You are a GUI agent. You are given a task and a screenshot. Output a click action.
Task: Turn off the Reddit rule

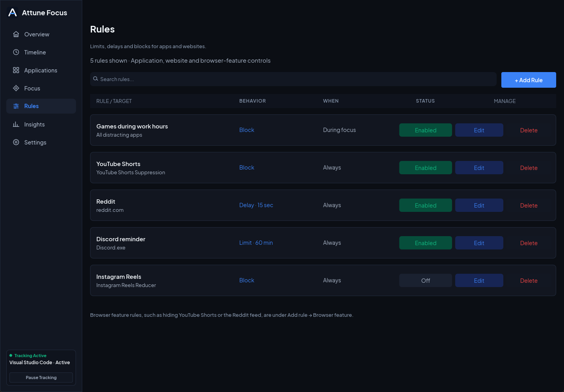(425, 205)
